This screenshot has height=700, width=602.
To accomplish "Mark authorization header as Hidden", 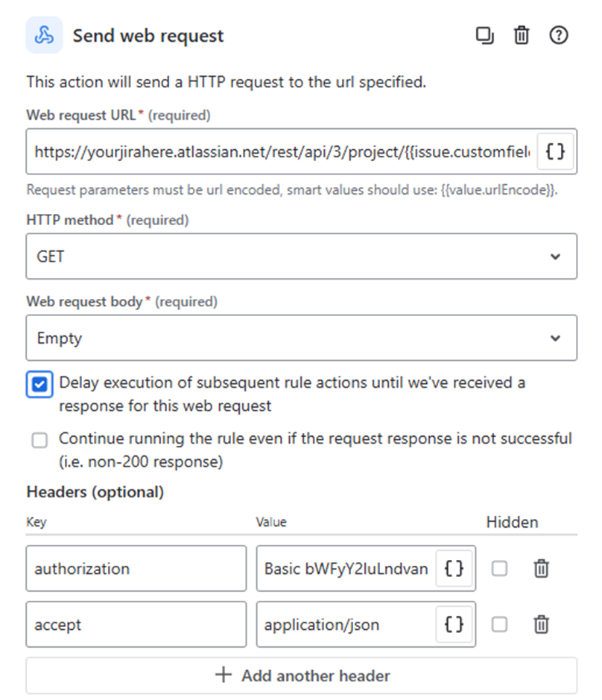I will click(499, 569).
